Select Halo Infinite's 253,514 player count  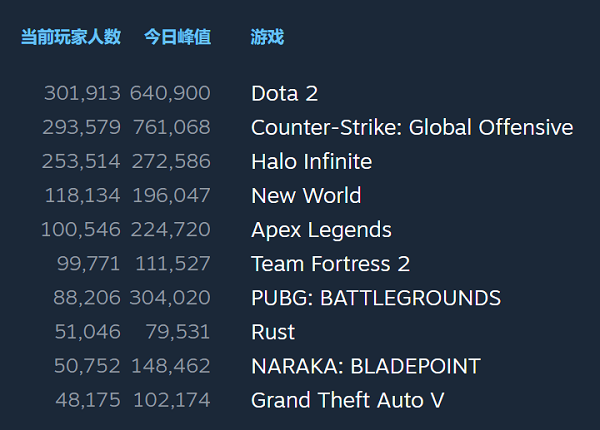point(82,162)
